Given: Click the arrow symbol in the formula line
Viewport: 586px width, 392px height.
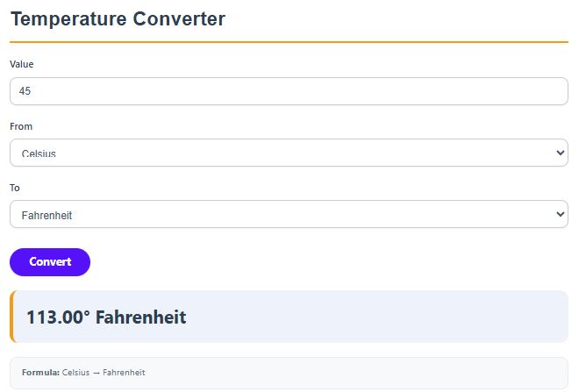Looking at the screenshot, I should pos(96,373).
